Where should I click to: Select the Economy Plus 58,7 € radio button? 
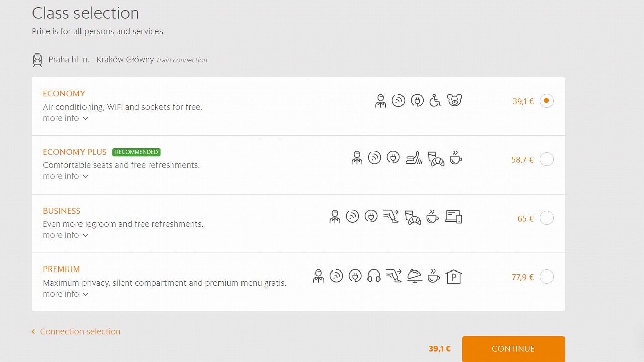point(547,159)
